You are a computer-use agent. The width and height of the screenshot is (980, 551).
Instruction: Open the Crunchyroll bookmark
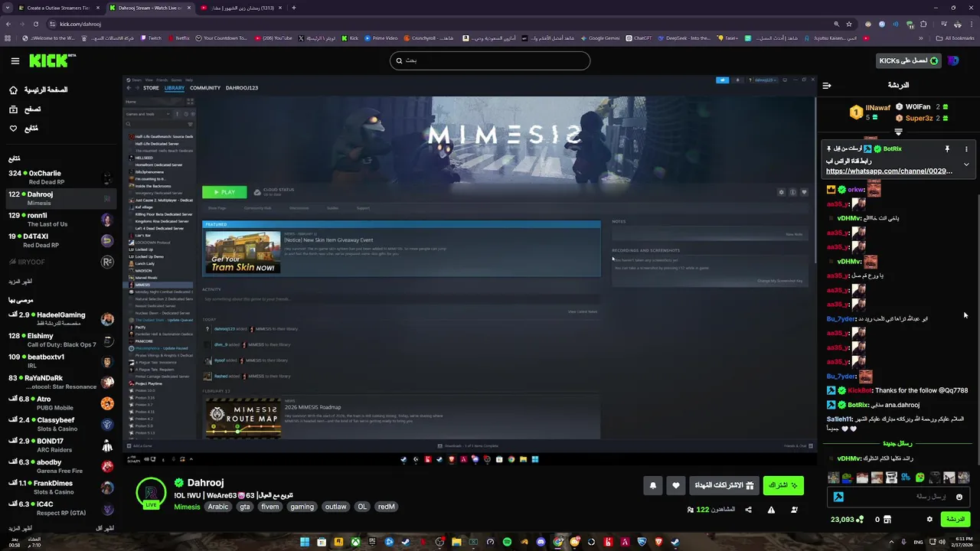(x=428, y=37)
